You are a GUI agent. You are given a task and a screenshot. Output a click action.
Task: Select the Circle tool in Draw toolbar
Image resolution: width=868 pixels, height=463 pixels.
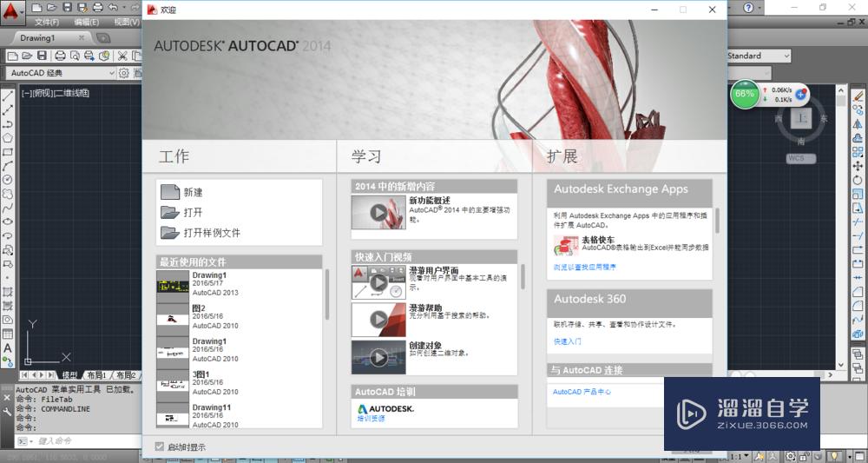[x=8, y=180]
